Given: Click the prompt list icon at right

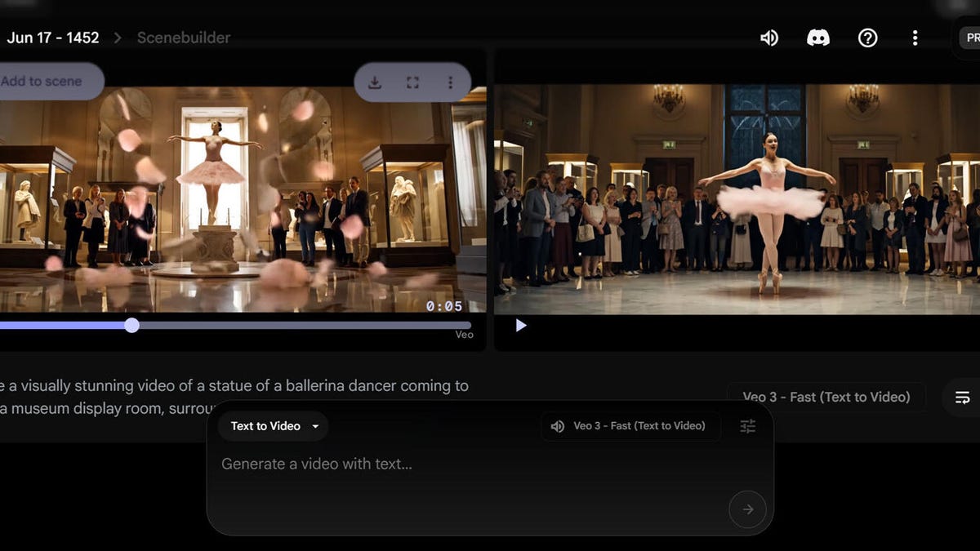Looking at the screenshot, I should tap(962, 398).
